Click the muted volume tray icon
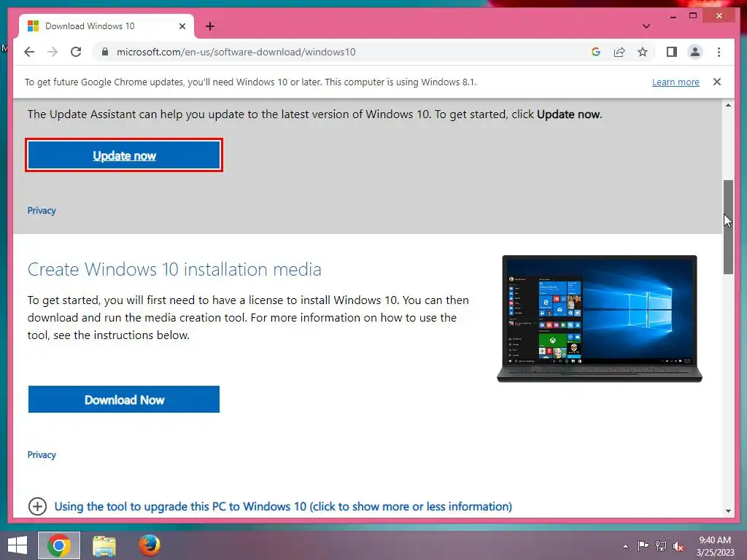747x560 pixels. pyautogui.click(x=678, y=546)
